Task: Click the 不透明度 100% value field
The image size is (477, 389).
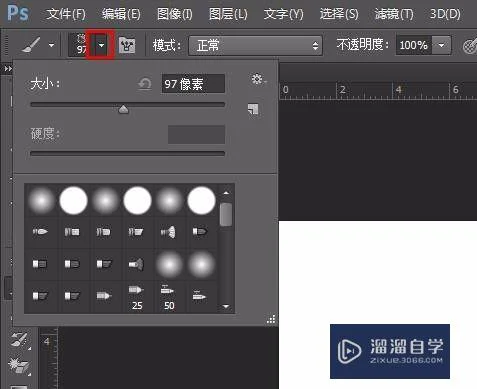Action: coord(414,45)
